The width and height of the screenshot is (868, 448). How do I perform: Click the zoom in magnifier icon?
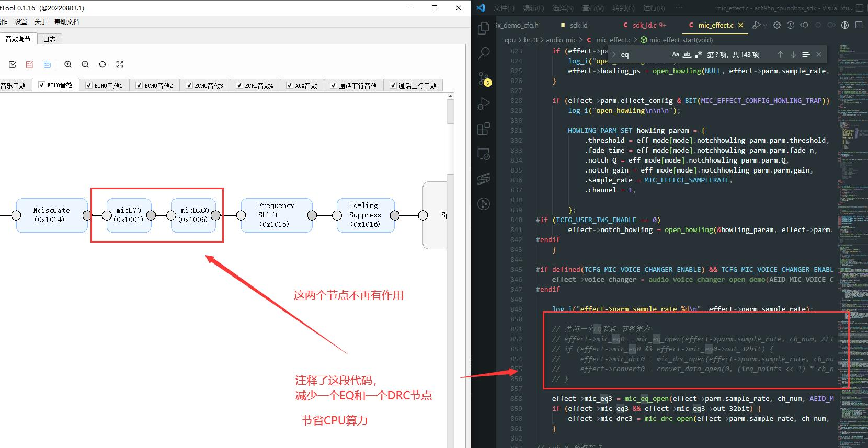(x=68, y=64)
